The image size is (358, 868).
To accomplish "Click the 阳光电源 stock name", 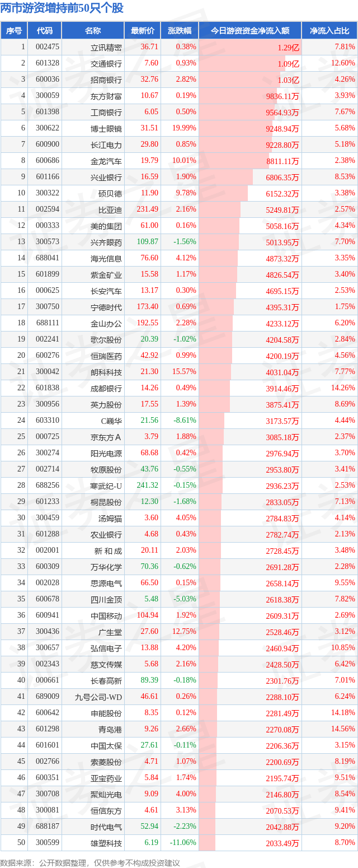I will pos(106,453).
